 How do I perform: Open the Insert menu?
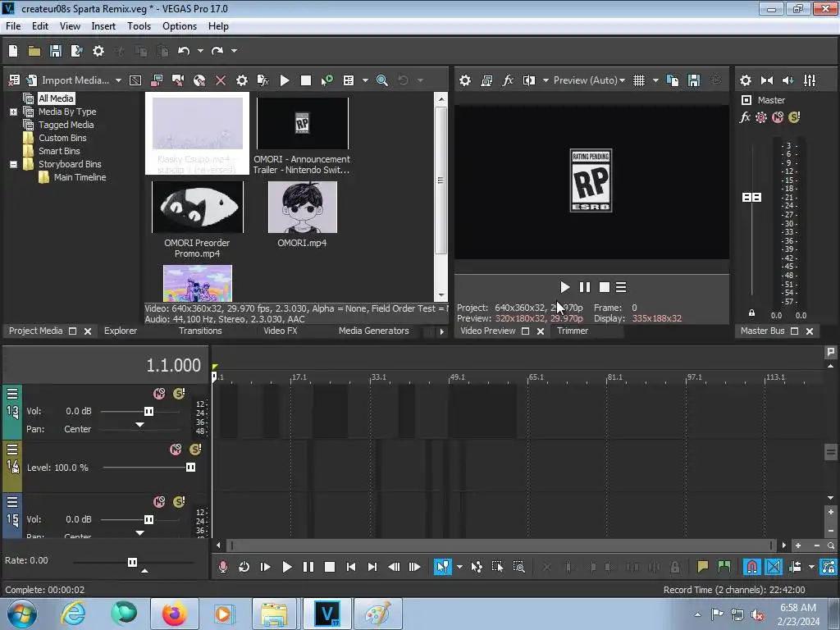[x=103, y=26]
